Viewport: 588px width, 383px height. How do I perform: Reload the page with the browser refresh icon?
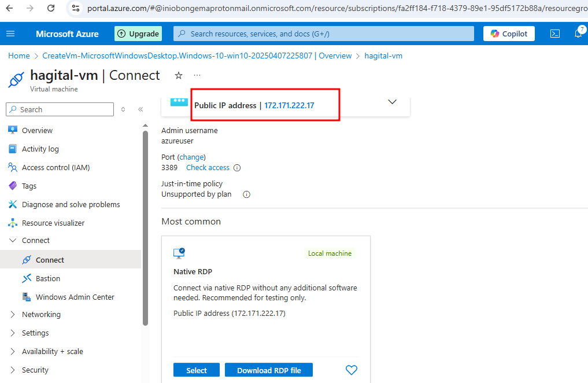(51, 8)
